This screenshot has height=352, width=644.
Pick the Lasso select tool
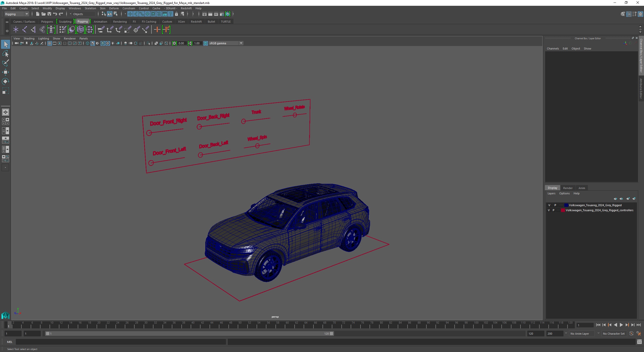point(5,54)
